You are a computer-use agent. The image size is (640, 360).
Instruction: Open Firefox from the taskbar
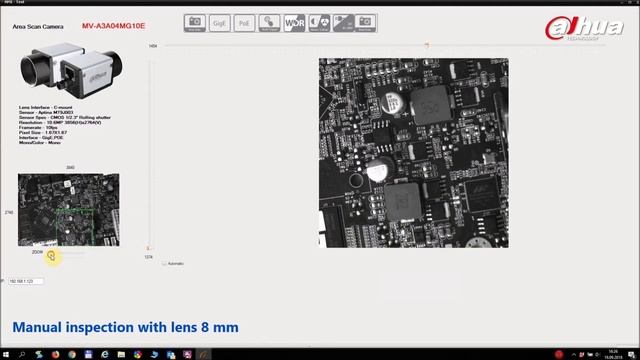click(56, 355)
